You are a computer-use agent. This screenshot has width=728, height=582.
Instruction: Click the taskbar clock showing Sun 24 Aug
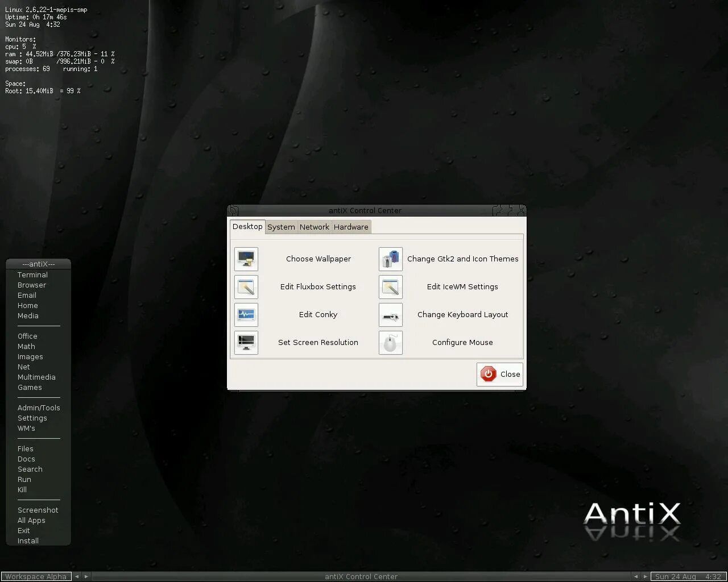pyautogui.click(x=688, y=576)
